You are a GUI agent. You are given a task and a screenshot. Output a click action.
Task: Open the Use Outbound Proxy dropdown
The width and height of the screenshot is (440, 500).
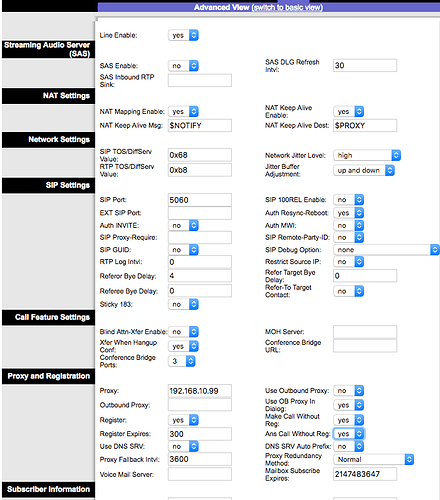coord(349,390)
